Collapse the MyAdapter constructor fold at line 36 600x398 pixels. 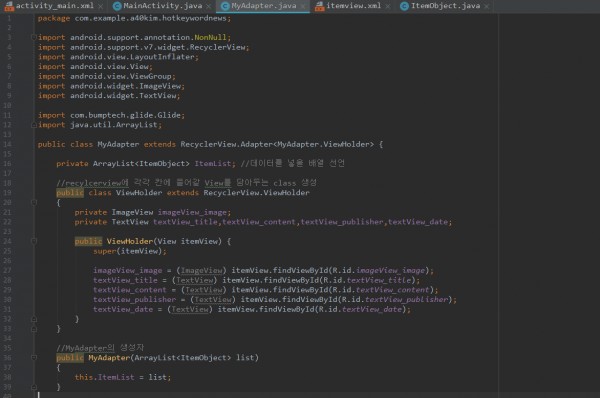tap(34, 357)
